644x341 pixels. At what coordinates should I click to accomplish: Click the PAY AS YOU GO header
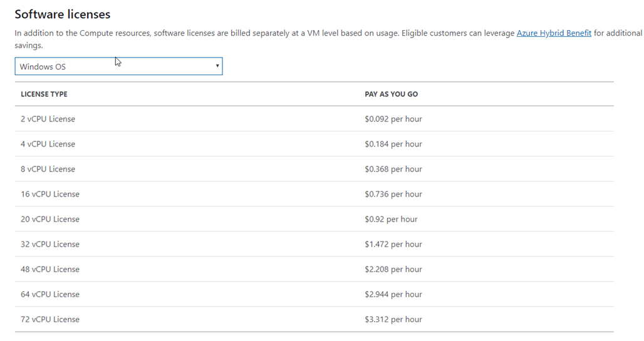point(391,94)
